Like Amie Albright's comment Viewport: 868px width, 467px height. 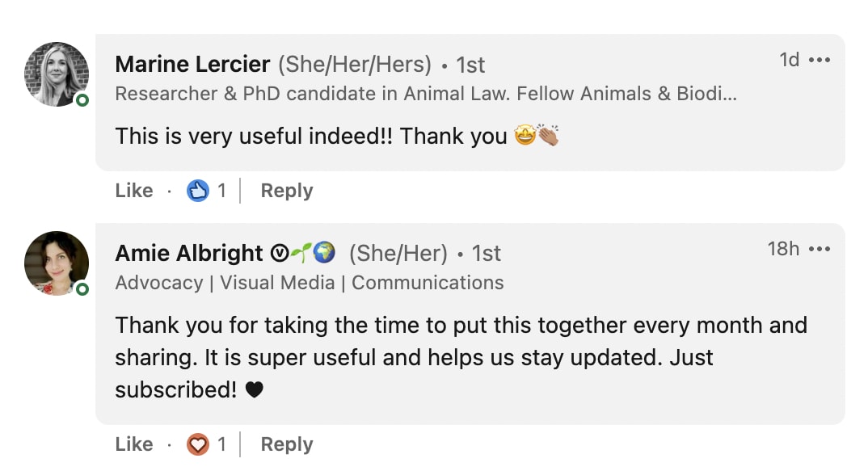(x=134, y=444)
